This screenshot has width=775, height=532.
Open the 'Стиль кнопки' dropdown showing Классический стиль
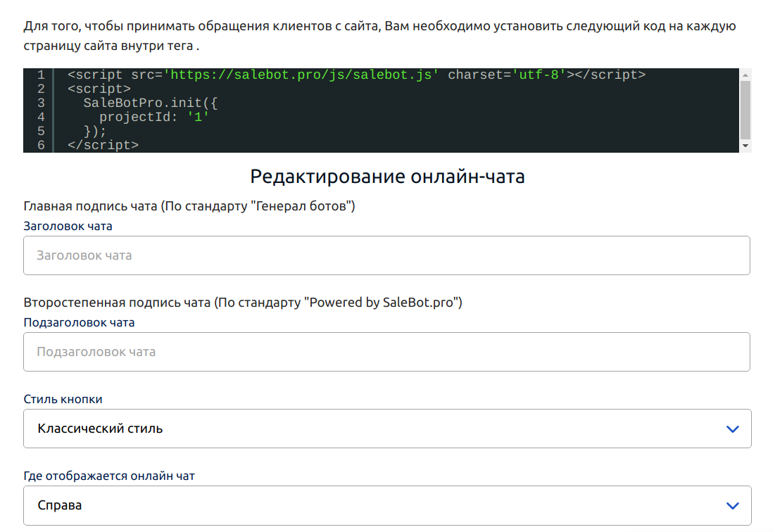coord(387,429)
